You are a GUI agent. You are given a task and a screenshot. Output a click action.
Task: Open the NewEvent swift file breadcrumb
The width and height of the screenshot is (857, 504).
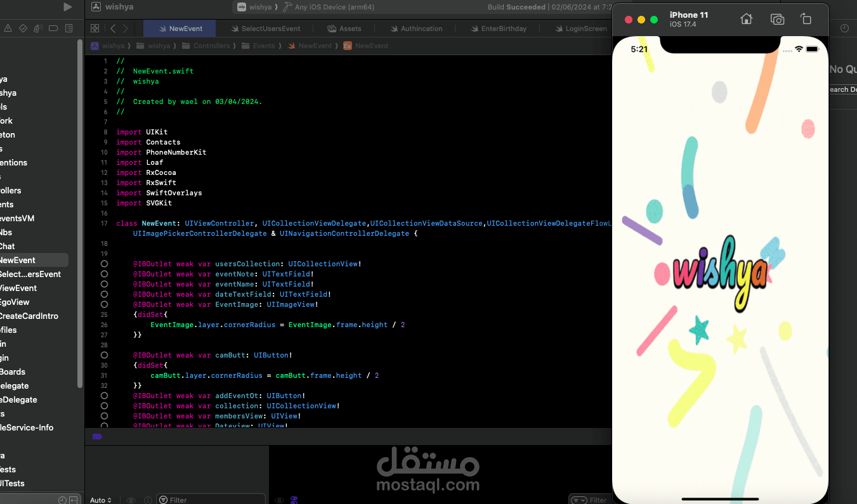[310, 46]
